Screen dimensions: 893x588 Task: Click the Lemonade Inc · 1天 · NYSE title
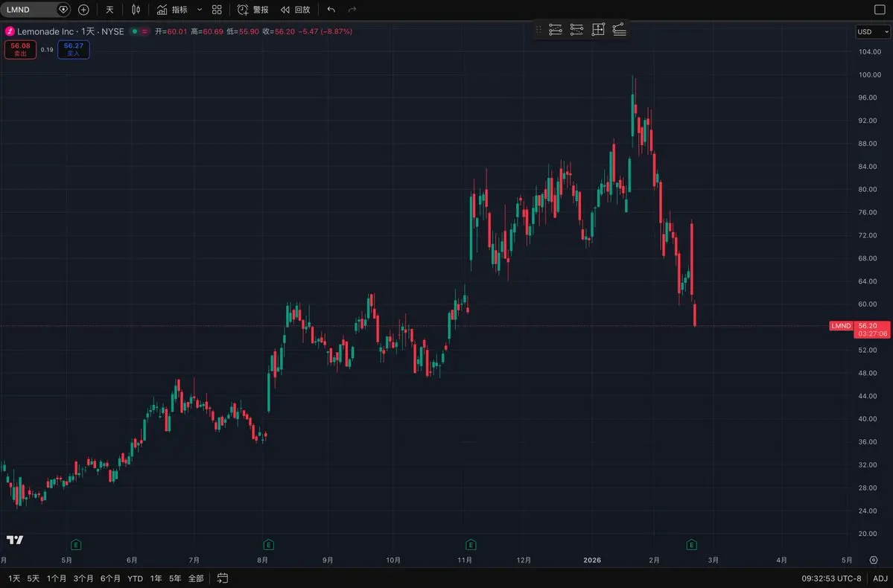(x=71, y=31)
